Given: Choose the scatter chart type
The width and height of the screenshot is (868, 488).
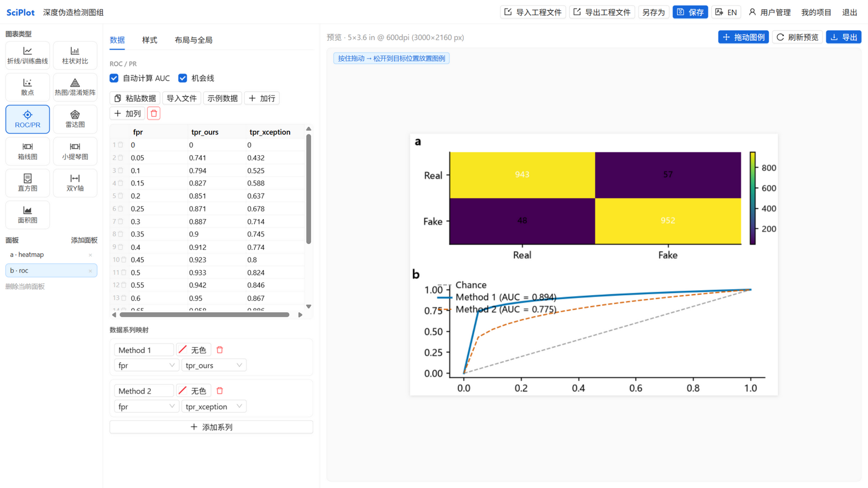Looking at the screenshot, I should (28, 87).
